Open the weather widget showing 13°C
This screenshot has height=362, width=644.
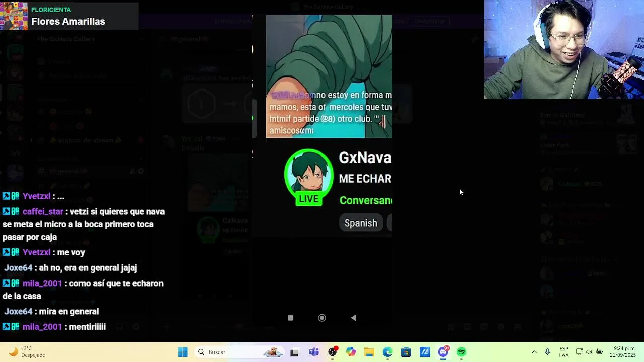tap(27, 352)
